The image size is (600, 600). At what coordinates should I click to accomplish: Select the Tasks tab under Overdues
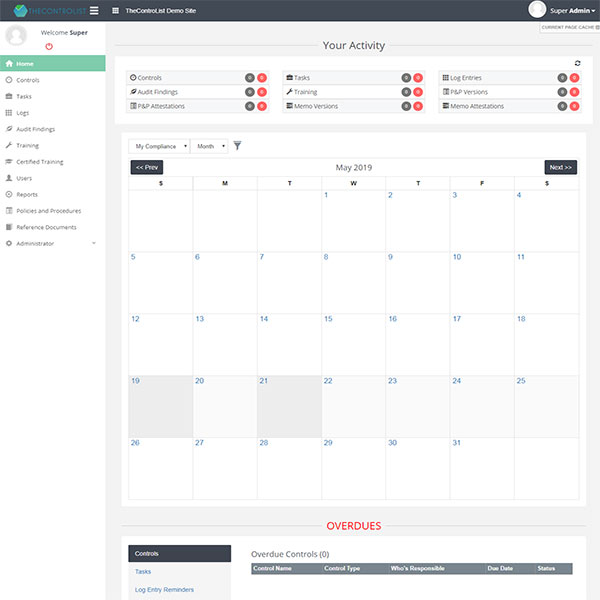pyautogui.click(x=143, y=571)
